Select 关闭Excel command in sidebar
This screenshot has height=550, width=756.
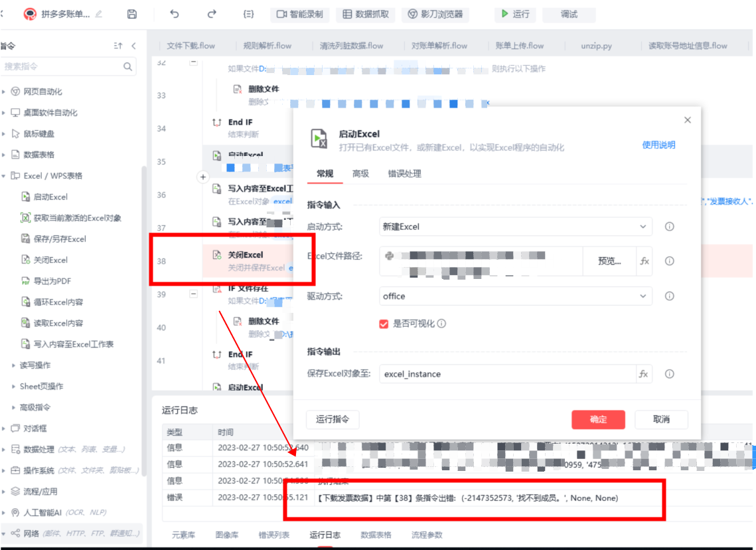click(x=50, y=260)
